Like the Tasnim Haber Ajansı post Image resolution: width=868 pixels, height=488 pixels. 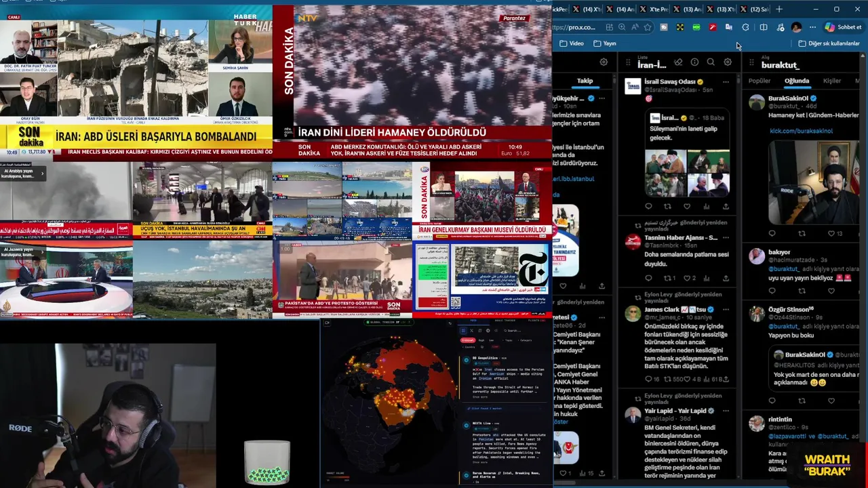point(690,278)
